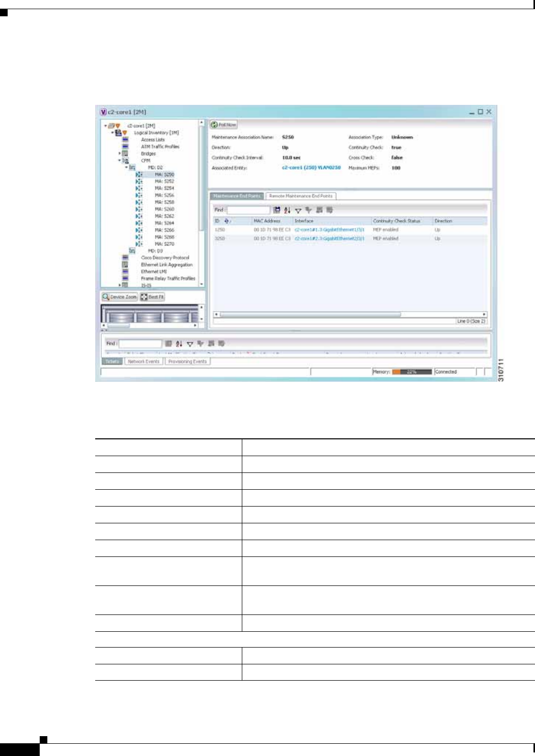Select Ethernet LMI in the tree
The height and width of the screenshot is (756, 535).
click(x=154, y=272)
